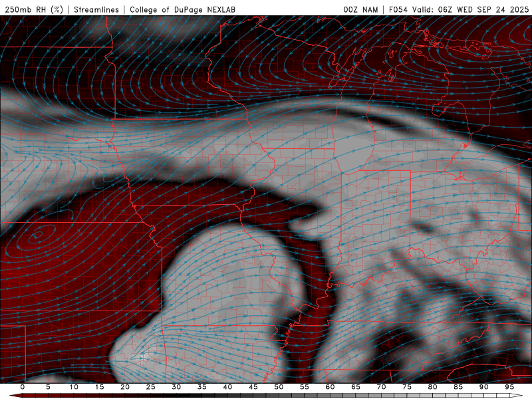Screen dimensions: 532x399
Task: Click the colorbar label '50'
Action: 279,387
